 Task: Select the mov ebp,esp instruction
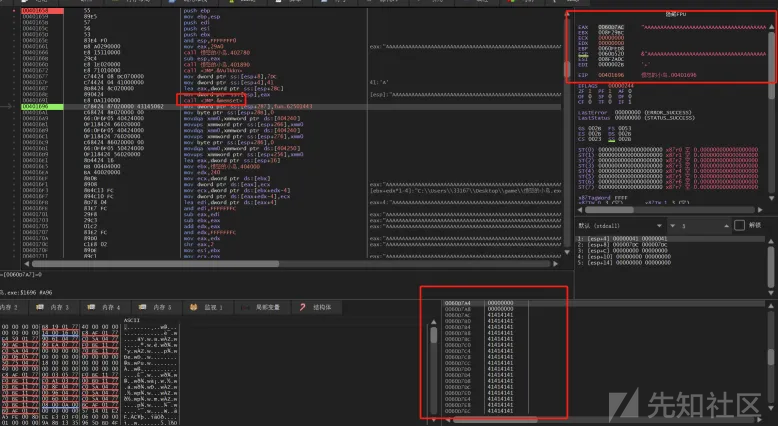coord(201,16)
